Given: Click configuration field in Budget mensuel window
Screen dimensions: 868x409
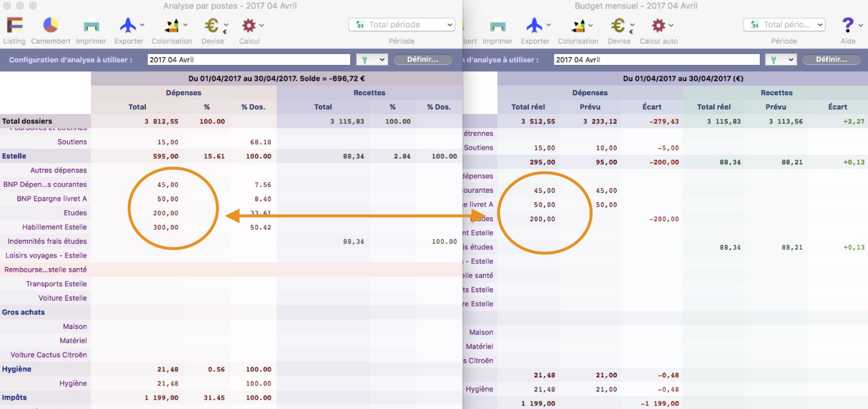Looking at the screenshot, I should click(x=657, y=59).
